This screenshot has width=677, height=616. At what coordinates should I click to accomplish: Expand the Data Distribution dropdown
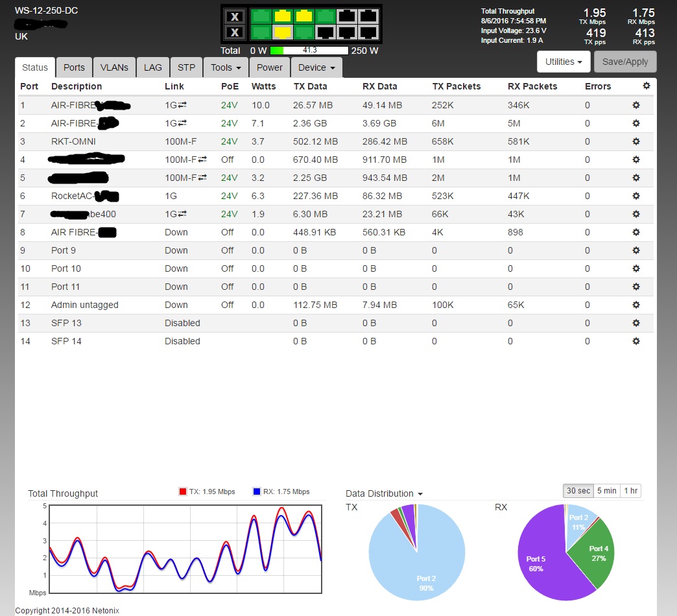384,493
